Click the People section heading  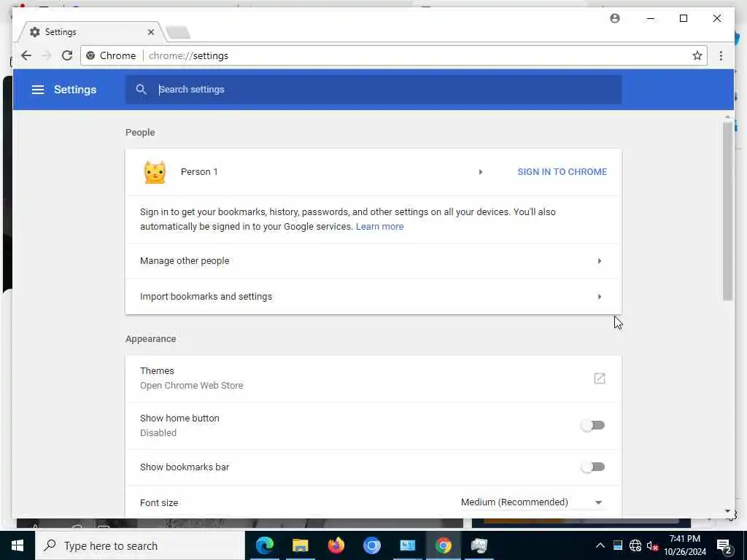[140, 133]
